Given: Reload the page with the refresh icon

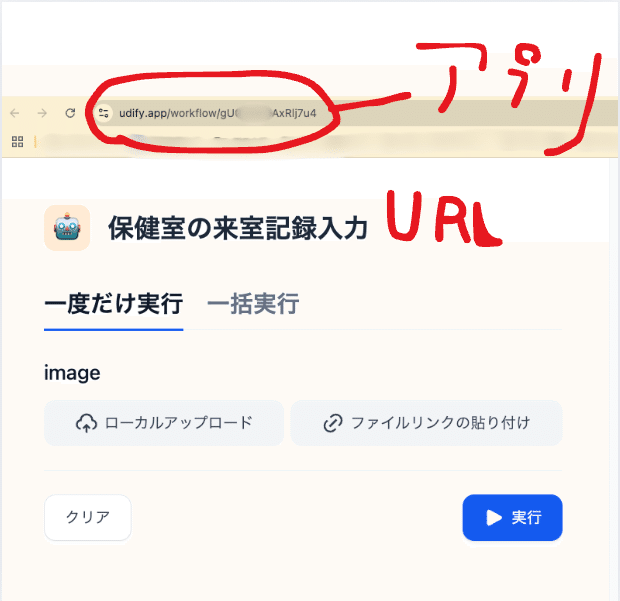Looking at the screenshot, I should tap(70, 113).
